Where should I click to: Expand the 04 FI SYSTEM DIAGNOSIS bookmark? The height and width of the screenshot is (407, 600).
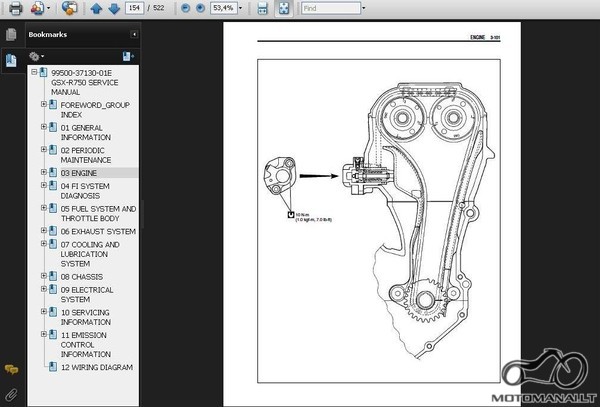pyautogui.click(x=44, y=185)
